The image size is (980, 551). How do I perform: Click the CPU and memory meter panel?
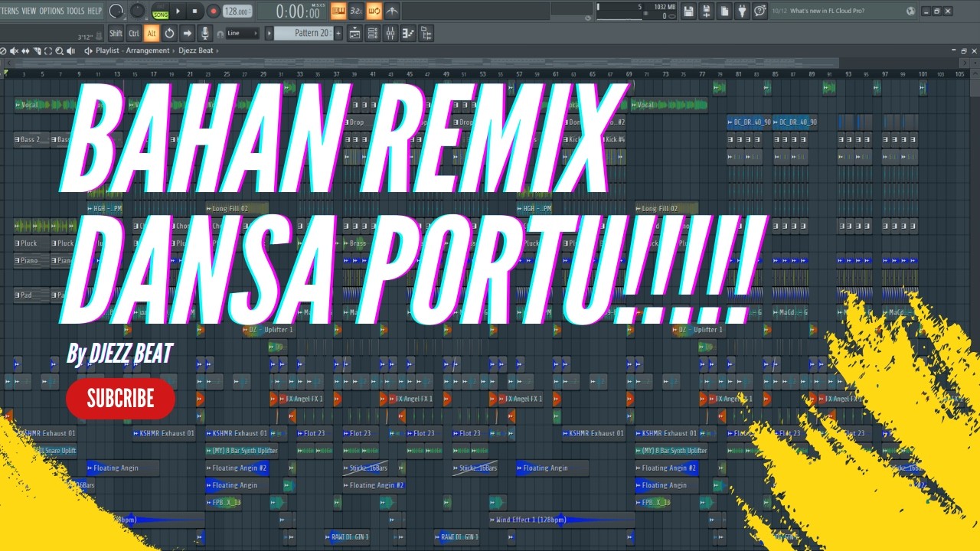[636, 11]
